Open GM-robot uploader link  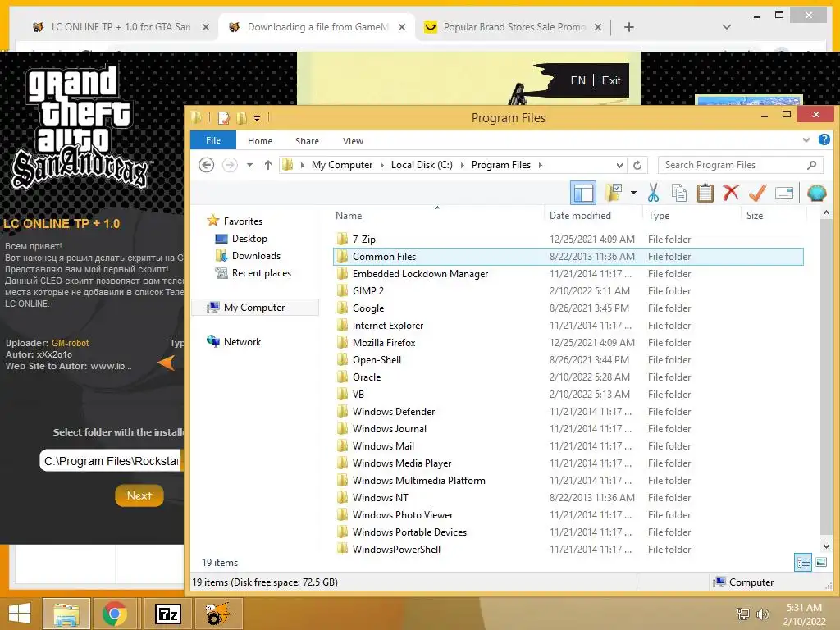coord(71,343)
